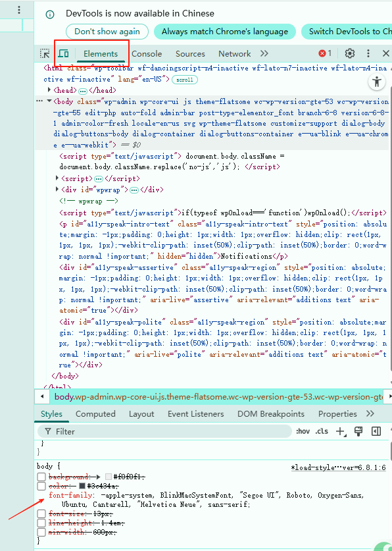The width and height of the screenshot is (392, 551).
Task: Click the info icon in language banner
Action: [x=50, y=14]
